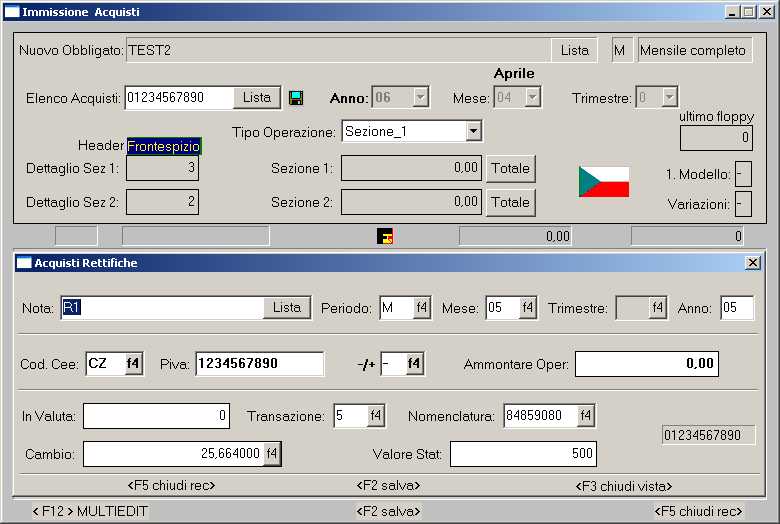Click Totale button for Sezione 1
The image size is (780, 524).
[x=510, y=168]
